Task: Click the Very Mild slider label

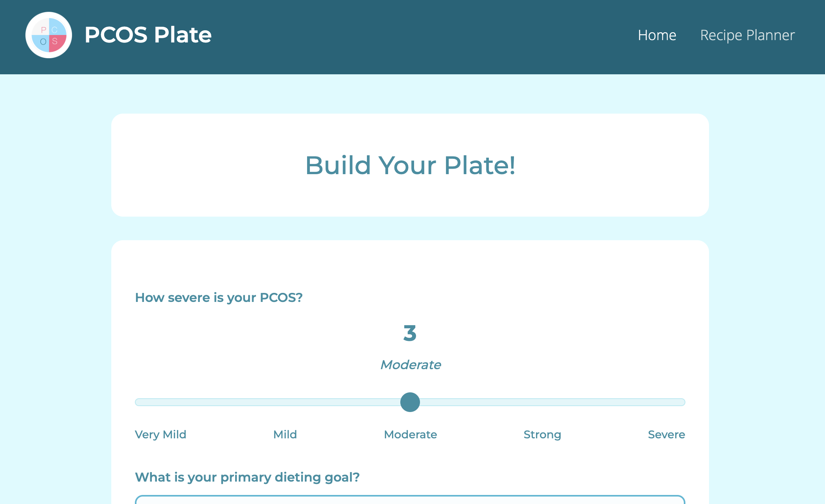Action: 160,434
